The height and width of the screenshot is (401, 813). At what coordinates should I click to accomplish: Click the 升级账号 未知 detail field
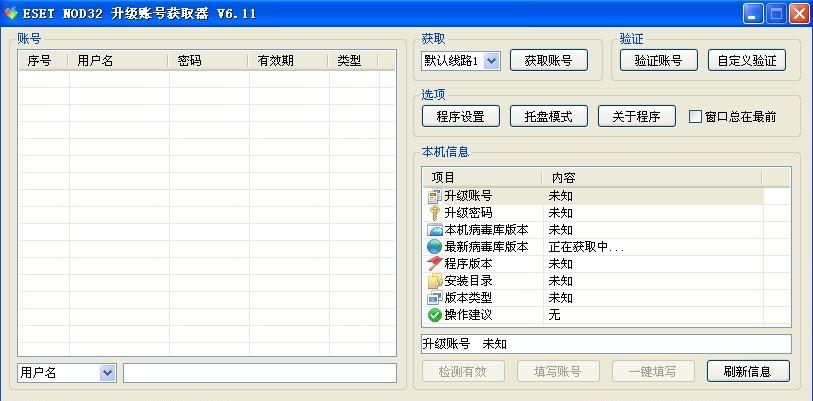point(607,344)
